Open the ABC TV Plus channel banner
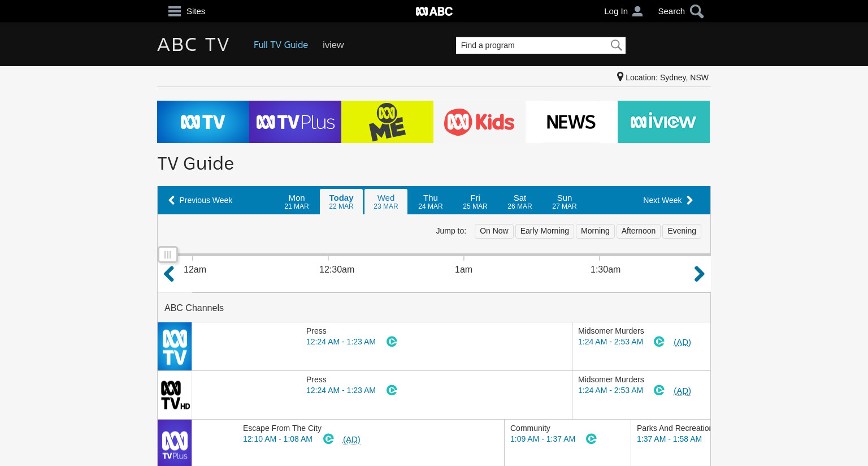The image size is (868, 466). 295,122
